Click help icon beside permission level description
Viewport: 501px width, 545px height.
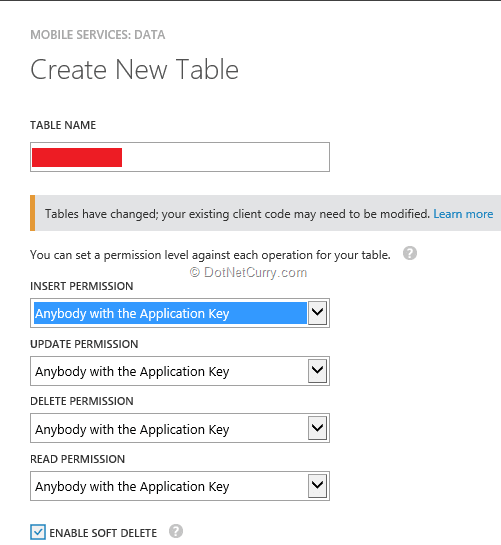pos(410,253)
